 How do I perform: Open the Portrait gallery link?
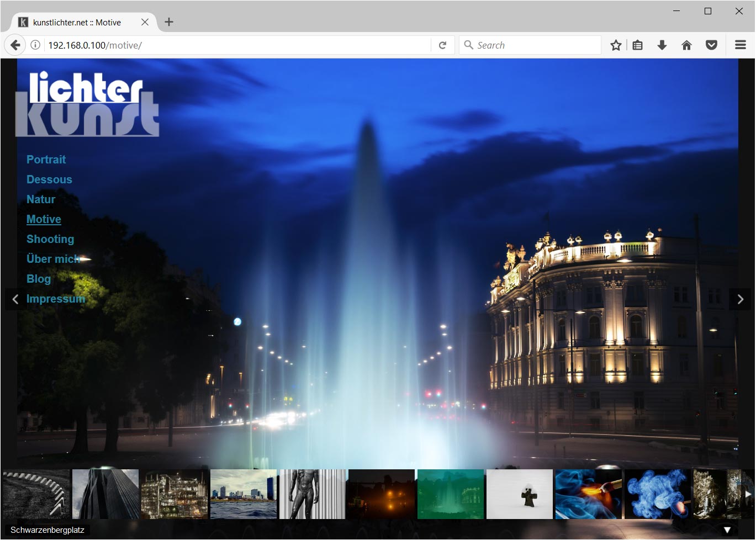click(x=46, y=160)
